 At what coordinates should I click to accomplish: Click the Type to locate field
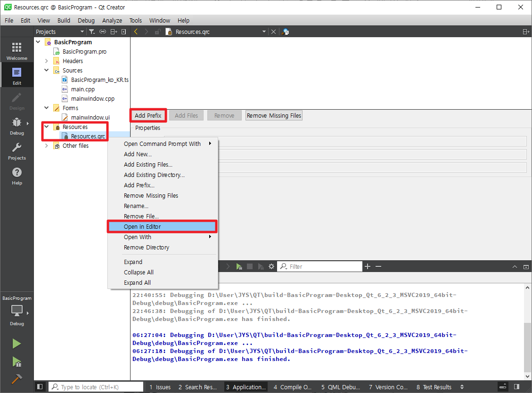coord(96,386)
